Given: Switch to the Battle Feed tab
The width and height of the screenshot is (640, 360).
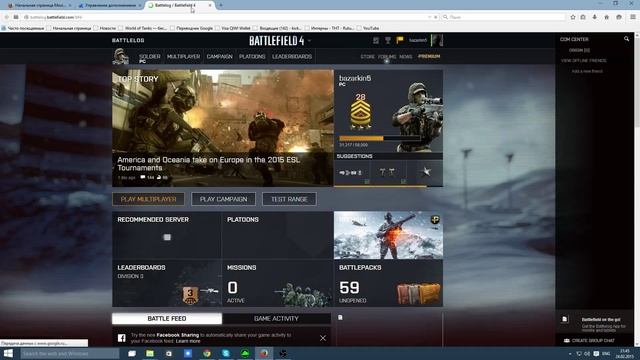Looking at the screenshot, I should point(167,318).
